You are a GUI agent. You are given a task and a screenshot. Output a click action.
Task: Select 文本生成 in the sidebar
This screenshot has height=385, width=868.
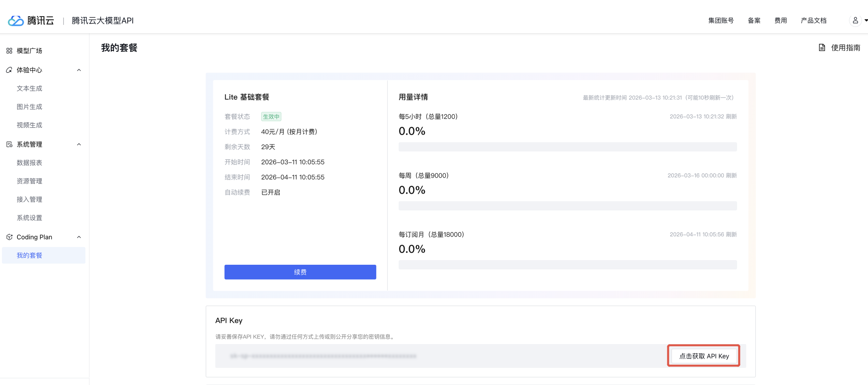click(x=29, y=88)
